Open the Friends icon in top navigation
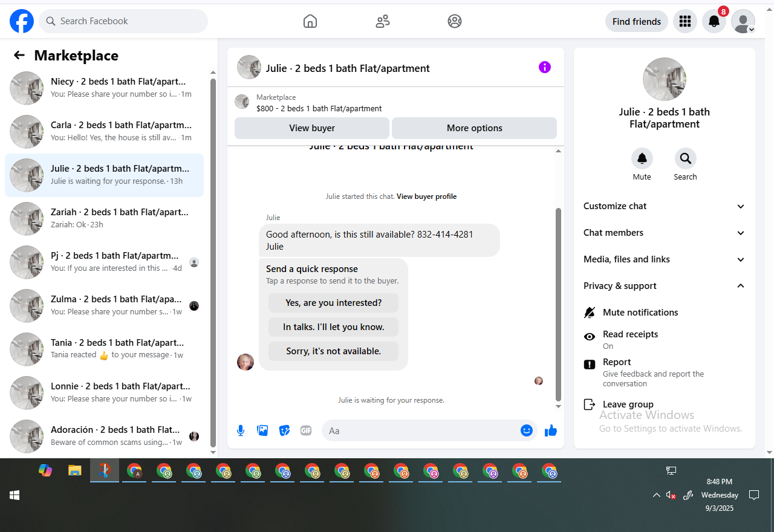The height and width of the screenshot is (532, 774). point(382,21)
